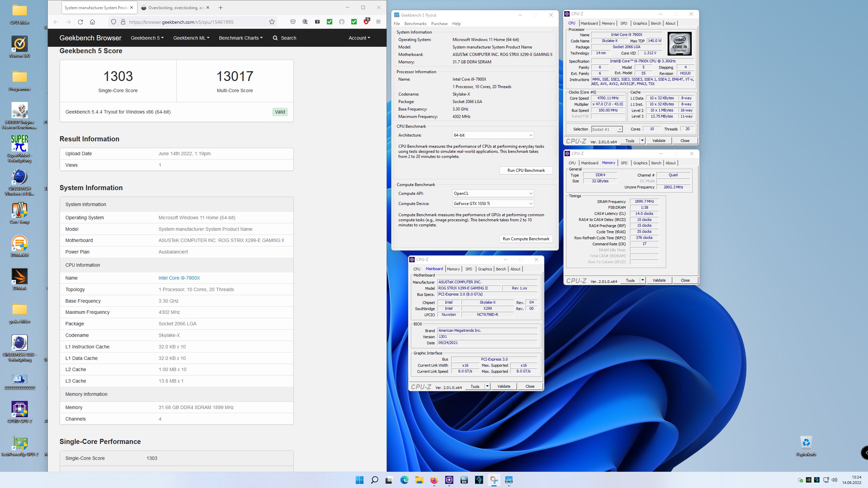
Task: Open the red shield extension with badge 5
Action: [x=366, y=21]
